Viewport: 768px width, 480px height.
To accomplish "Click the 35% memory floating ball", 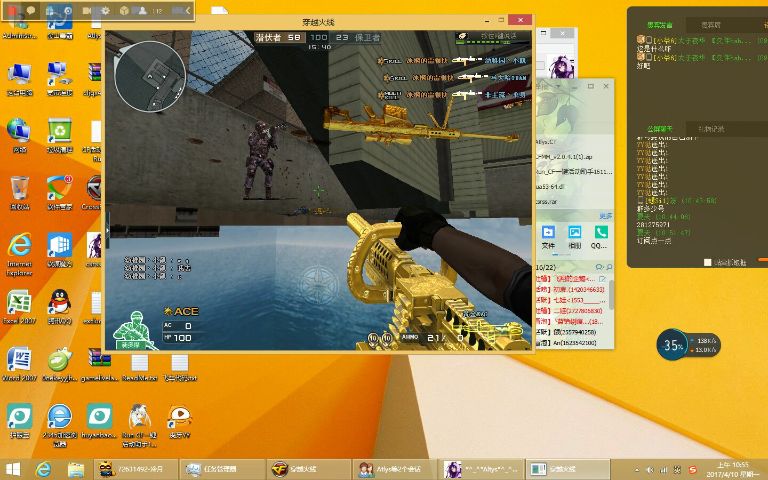I will coord(672,345).
